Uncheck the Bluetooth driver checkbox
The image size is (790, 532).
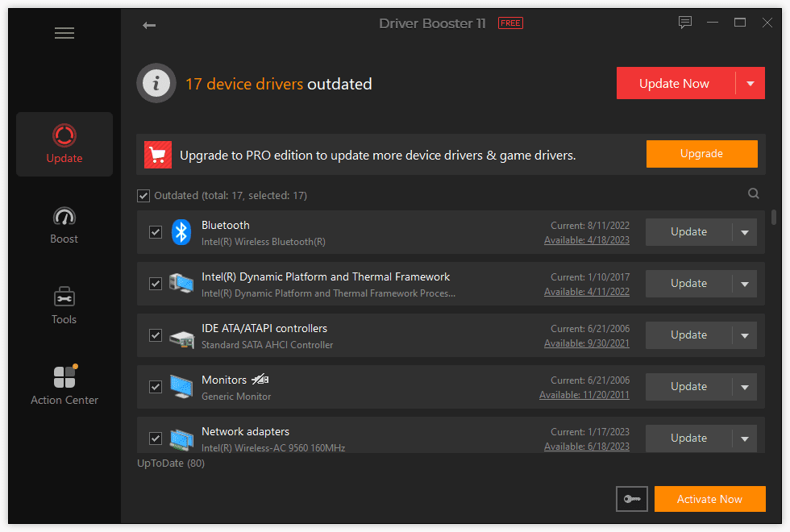point(156,231)
